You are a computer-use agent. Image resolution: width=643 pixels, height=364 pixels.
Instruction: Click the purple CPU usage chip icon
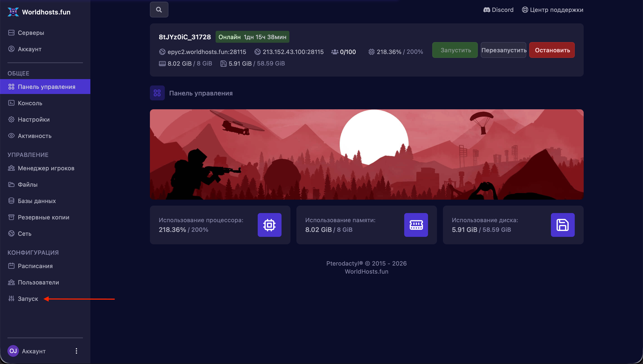[x=269, y=225]
